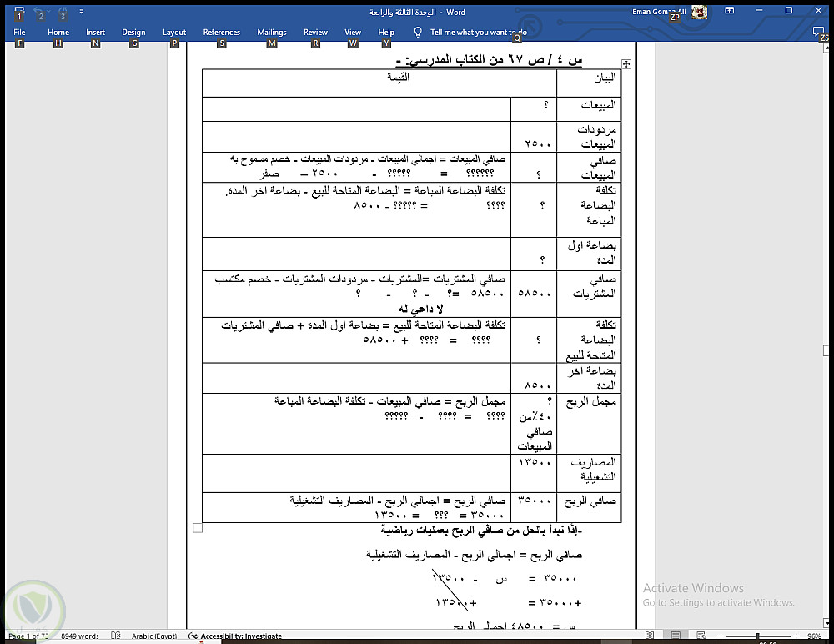The width and height of the screenshot is (834, 644).
Task: Click the Comments speech bubble icon
Action: [x=818, y=32]
